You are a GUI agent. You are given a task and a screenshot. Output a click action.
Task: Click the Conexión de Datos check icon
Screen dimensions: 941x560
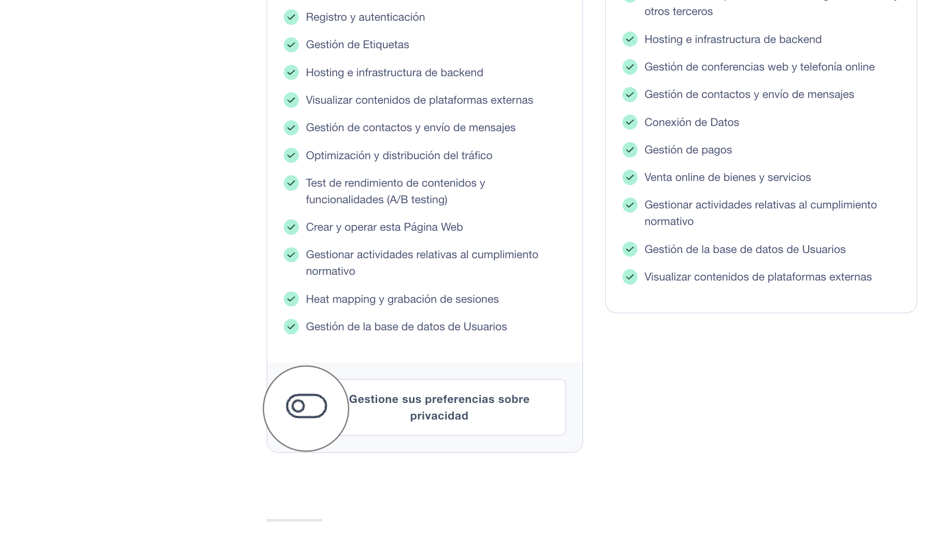point(630,122)
